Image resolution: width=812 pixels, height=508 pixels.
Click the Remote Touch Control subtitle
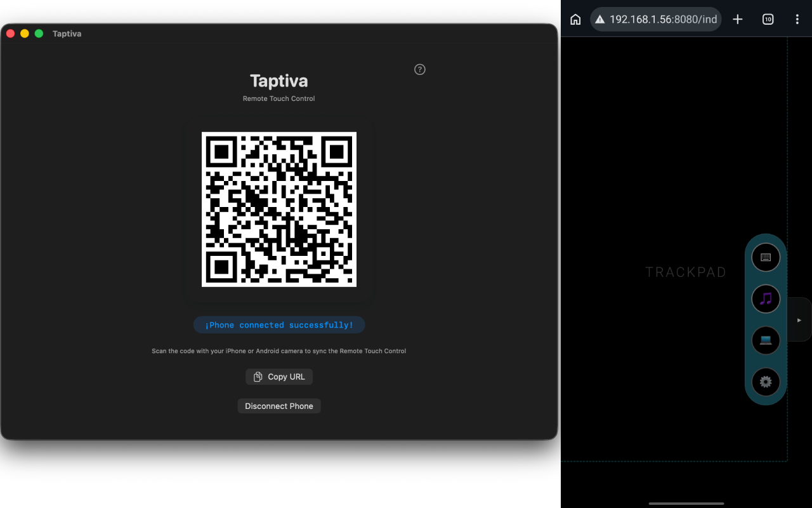(x=279, y=98)
